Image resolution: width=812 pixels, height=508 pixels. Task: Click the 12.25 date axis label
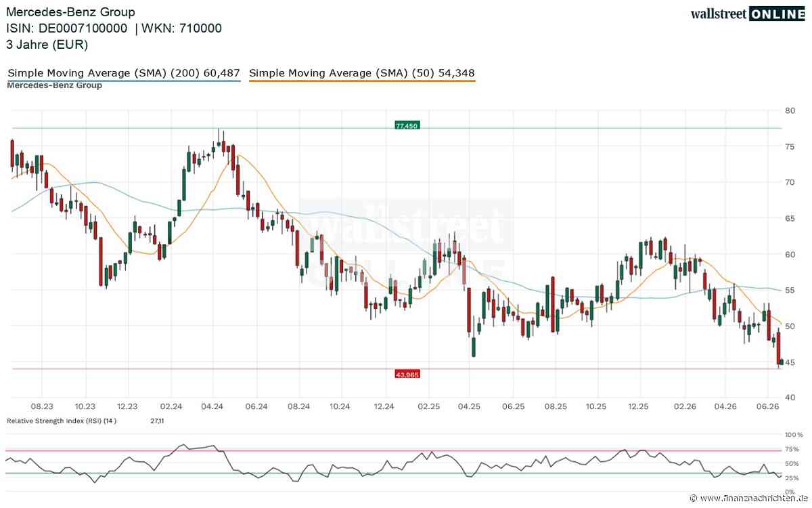tap(639, 406)
